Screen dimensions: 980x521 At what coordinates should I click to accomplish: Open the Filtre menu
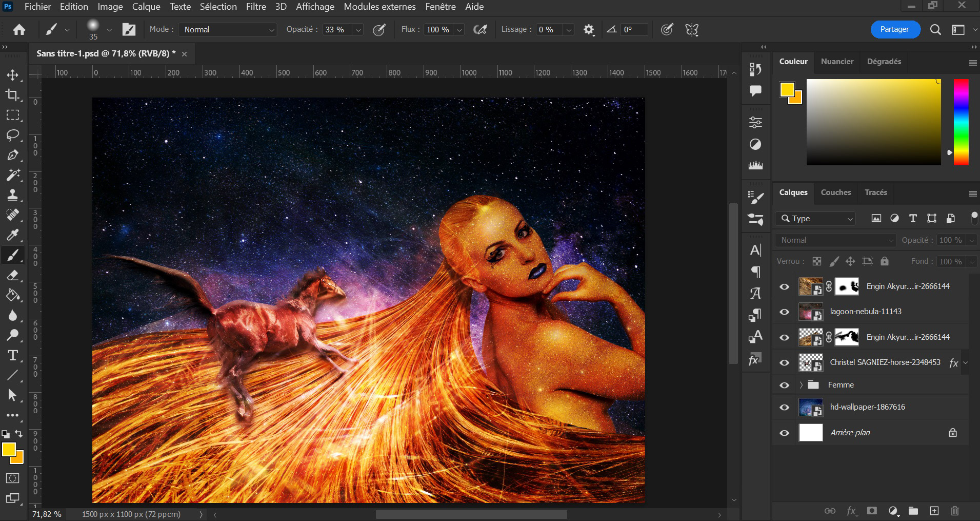256,7
